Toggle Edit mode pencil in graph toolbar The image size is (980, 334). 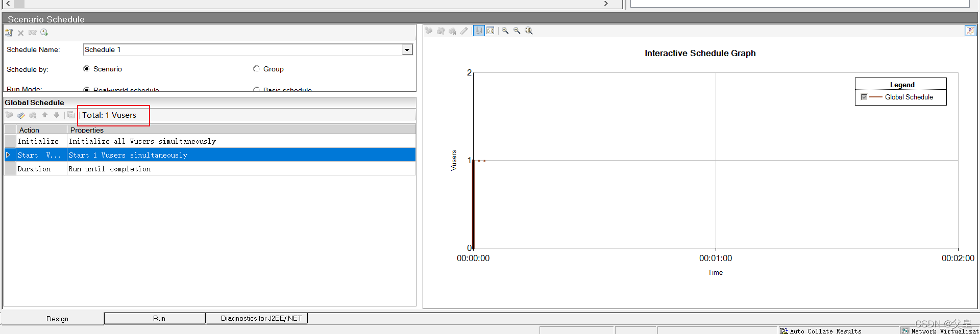(x=464, y=31)
